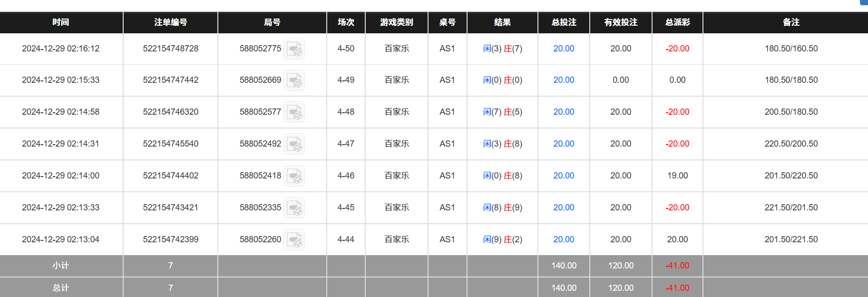Sort table by 总派彩 column header
The image size is (868, 297).
coord(677,22)
